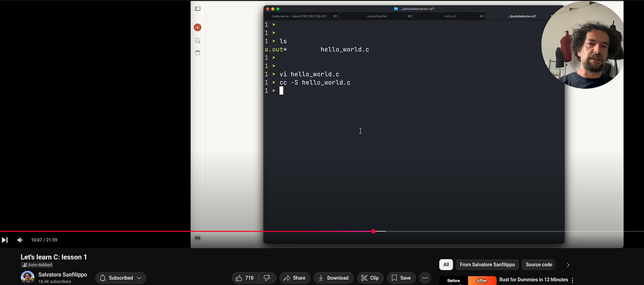The image size is (644, 285).
Task: Mute the video with the speaker icon
Action: [20, 240]
